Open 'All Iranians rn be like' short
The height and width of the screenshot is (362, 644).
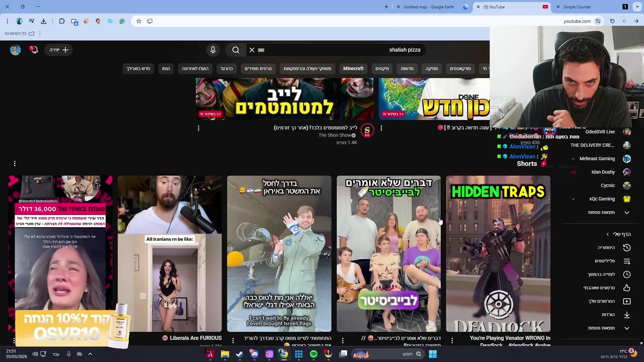pos(170,254)
